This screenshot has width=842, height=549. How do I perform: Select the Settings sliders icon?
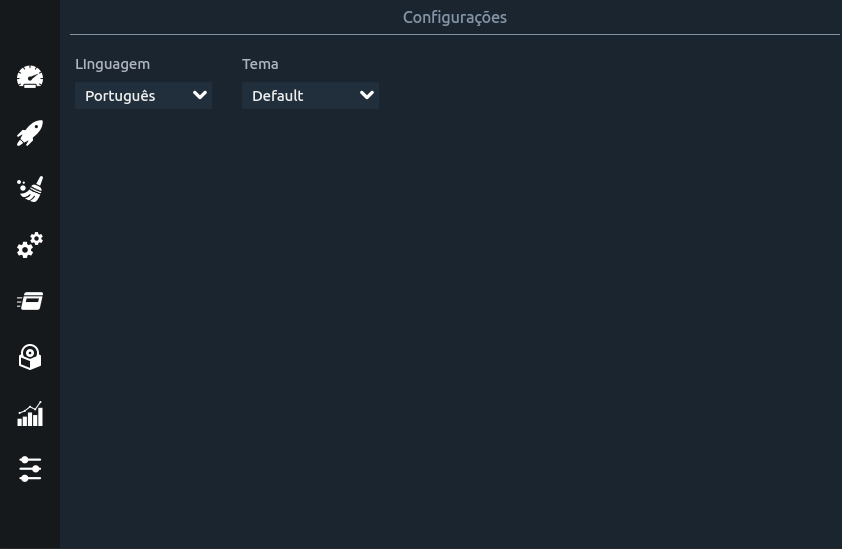click(x=30, y=469)
